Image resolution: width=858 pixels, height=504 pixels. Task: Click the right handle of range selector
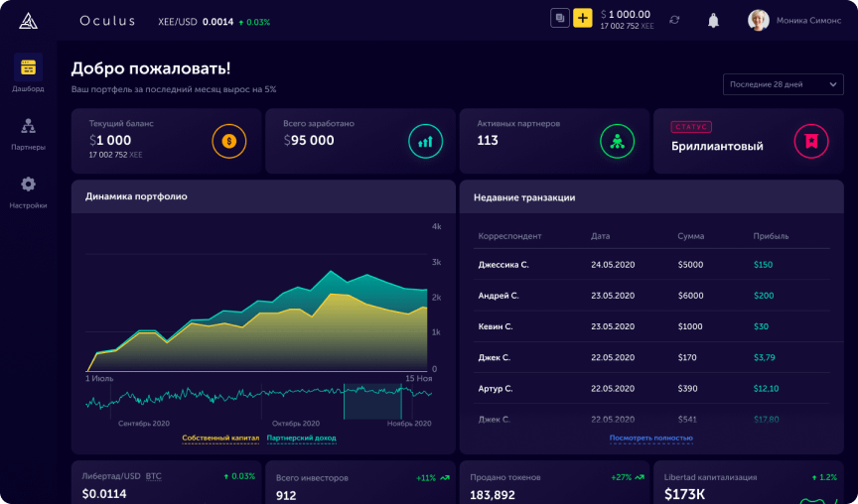401,401
